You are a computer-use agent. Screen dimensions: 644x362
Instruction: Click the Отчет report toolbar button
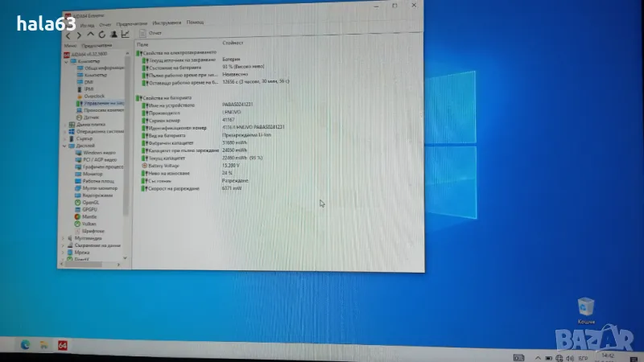(151, 34)
